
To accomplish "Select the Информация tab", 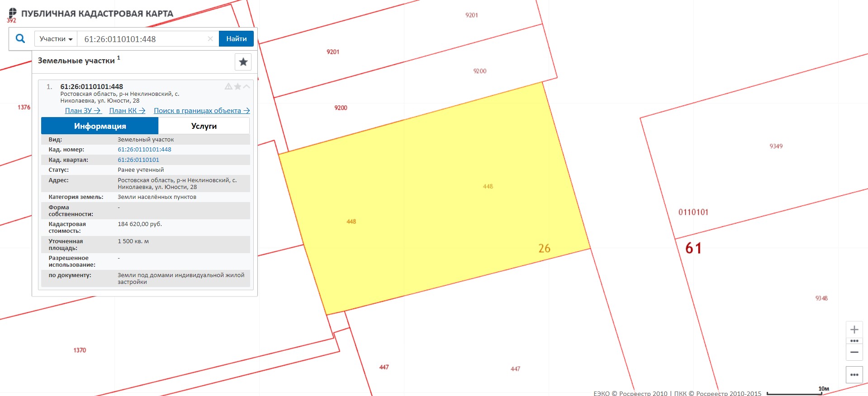I will [100, 126].
